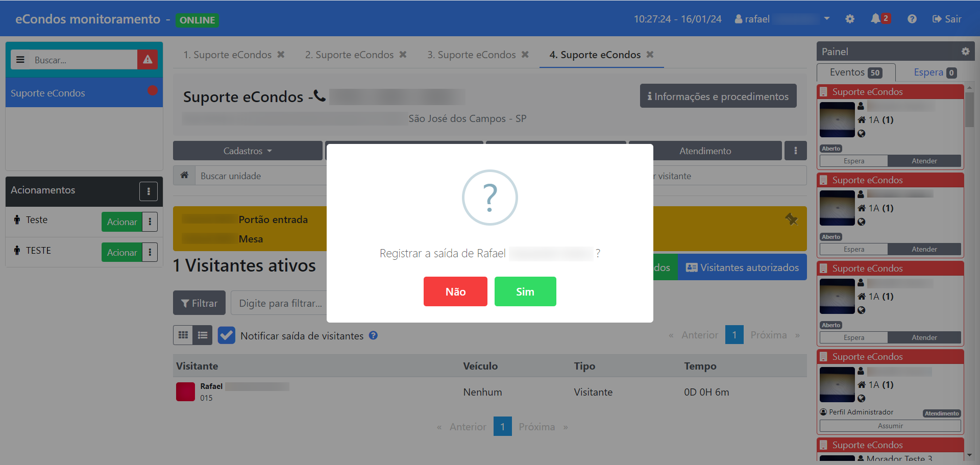Switch to the Eventos tab
980x465 pixels.
tap(856, 72)
